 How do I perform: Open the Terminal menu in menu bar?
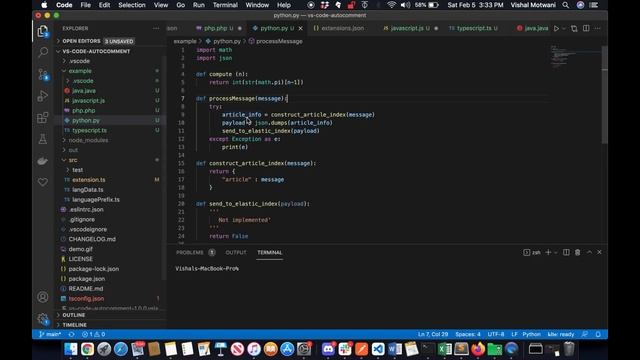pos(225,5)
